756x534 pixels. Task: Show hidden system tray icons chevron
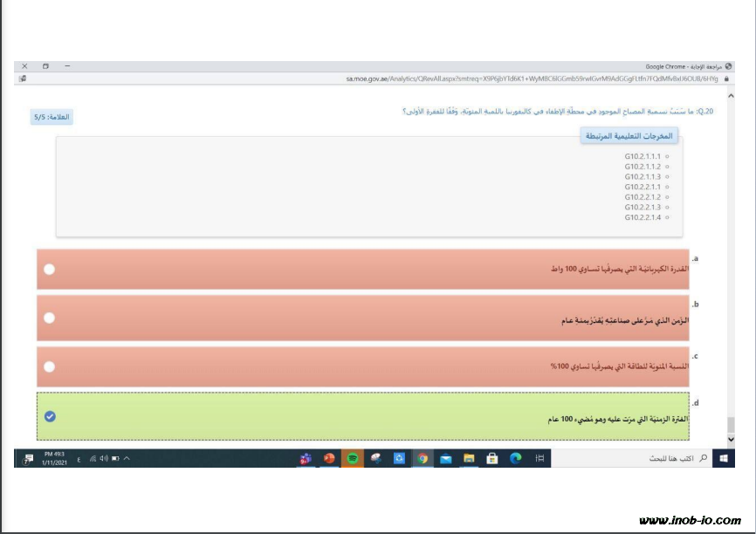(x=127, y=458)
